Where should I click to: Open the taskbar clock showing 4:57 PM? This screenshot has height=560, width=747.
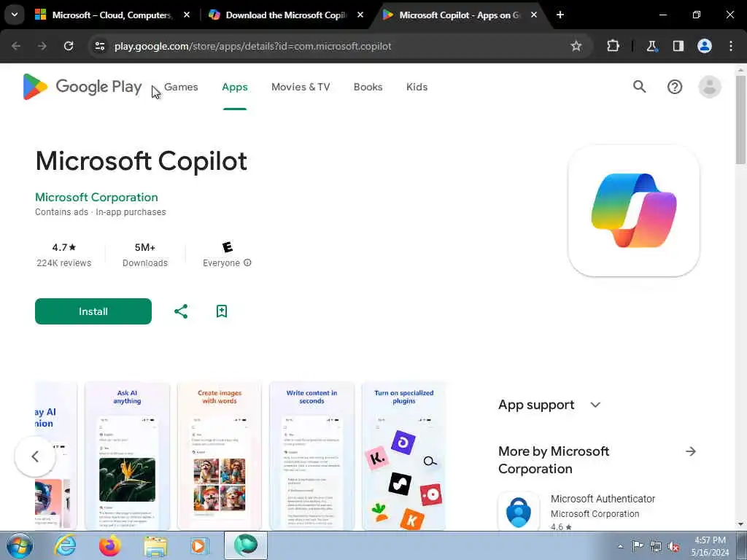click(x=710, y=546)
